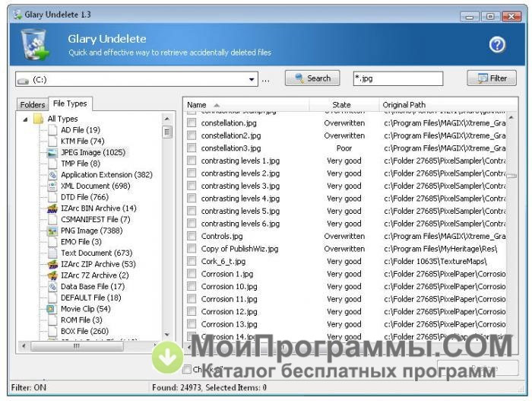Select the contrasting levels 6.jpg file name
532x401 pixels.
(240, 223)
